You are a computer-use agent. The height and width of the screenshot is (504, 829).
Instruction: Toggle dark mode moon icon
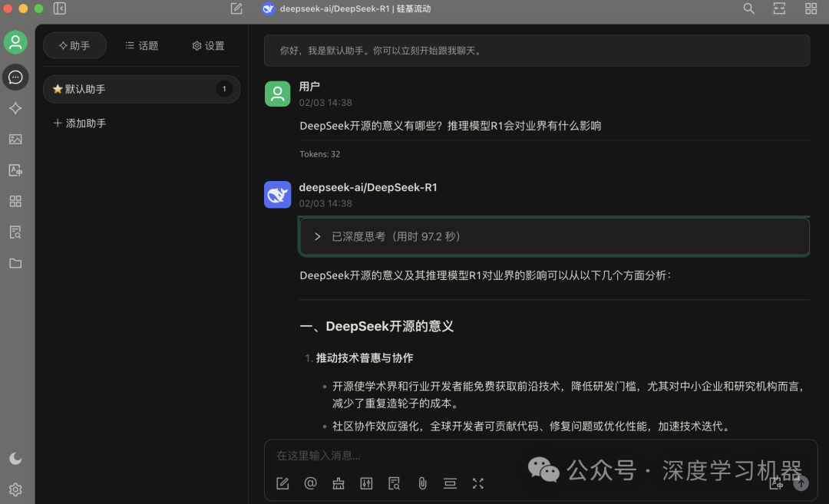coord(15,459)
